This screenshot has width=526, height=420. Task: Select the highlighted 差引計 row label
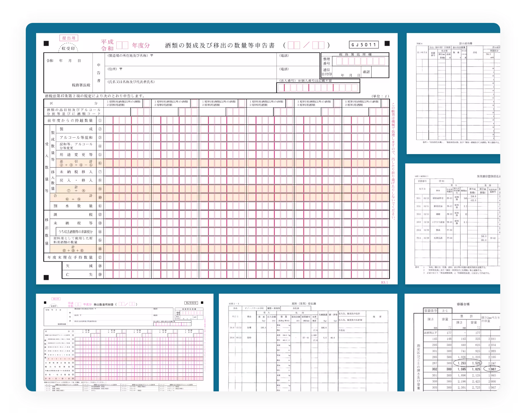coord(76,163)
